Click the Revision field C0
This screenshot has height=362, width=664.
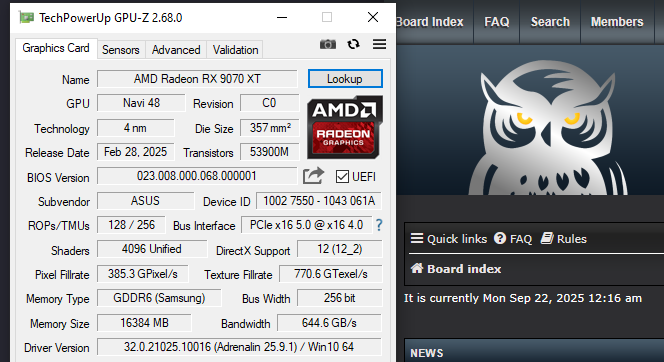tap(269, 103)
